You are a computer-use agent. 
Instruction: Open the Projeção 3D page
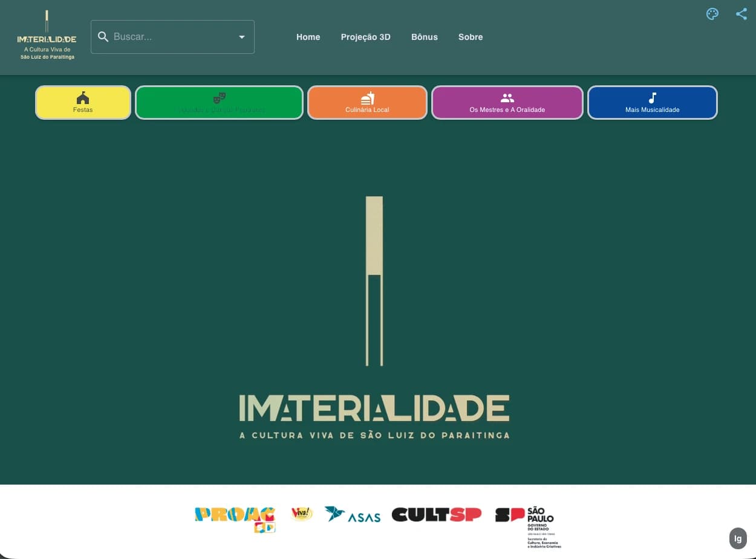366,37
